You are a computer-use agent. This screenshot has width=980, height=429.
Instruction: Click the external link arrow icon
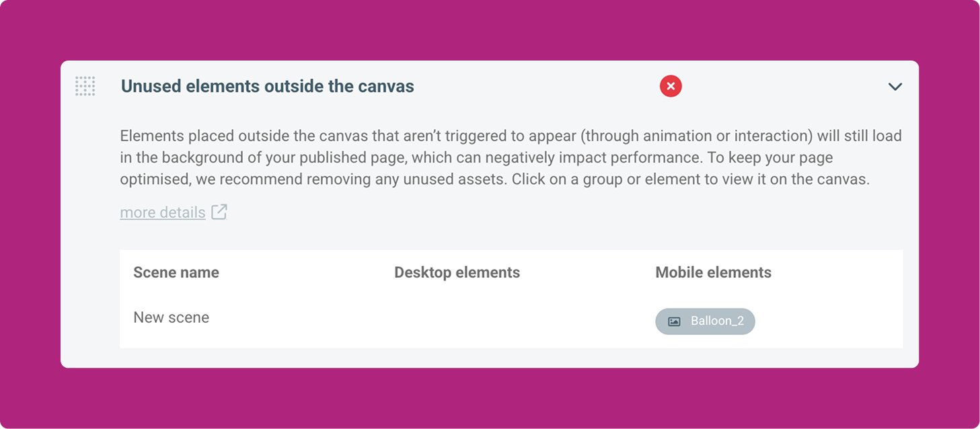(x=219, y=212)
